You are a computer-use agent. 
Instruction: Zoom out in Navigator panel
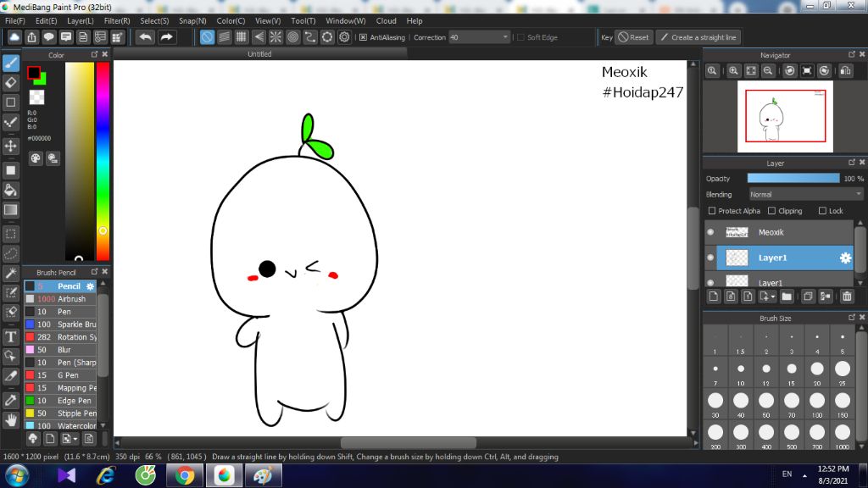coord(768,71)
